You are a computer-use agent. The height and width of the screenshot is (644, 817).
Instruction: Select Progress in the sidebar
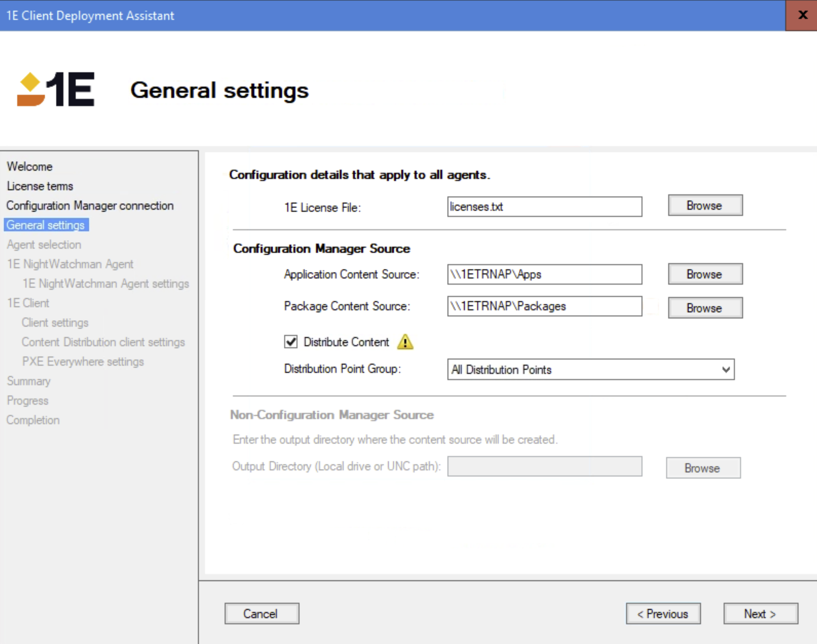pyautogui.click(x=28, y=401)
